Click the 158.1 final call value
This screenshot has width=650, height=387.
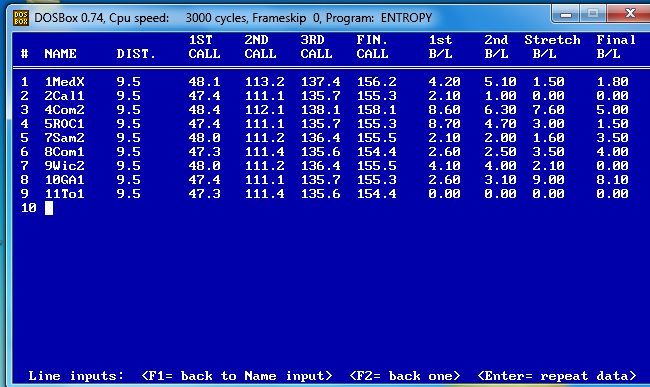[376, 110]
